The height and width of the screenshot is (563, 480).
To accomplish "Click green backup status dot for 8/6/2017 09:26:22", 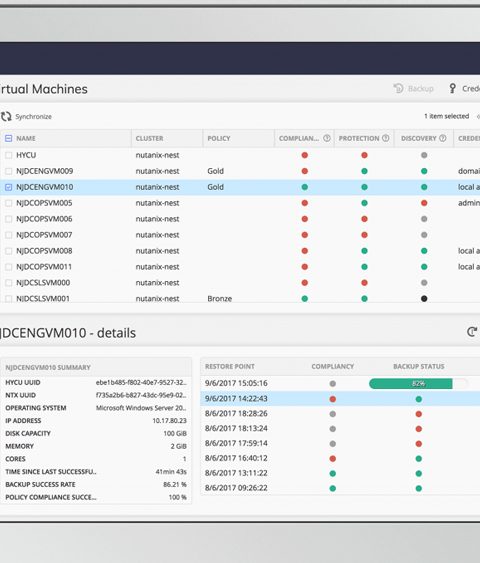I will coord(419,488).
